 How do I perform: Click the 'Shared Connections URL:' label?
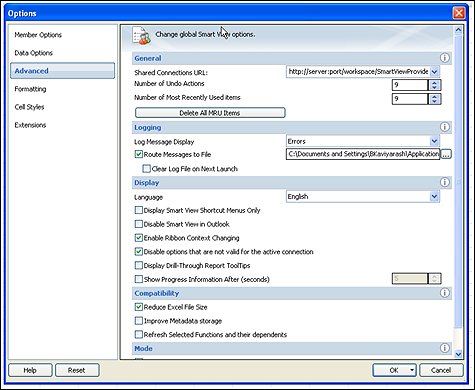[x=171, y=72]
